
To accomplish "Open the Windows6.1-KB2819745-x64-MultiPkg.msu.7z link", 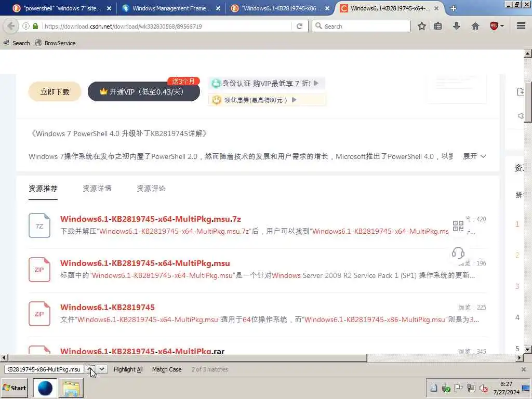I will click(151, 219).
